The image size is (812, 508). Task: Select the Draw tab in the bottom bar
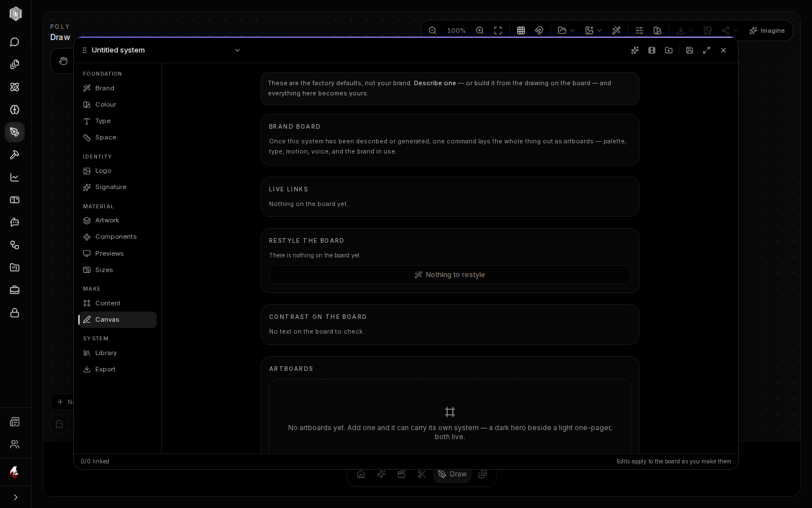[452, 474]
